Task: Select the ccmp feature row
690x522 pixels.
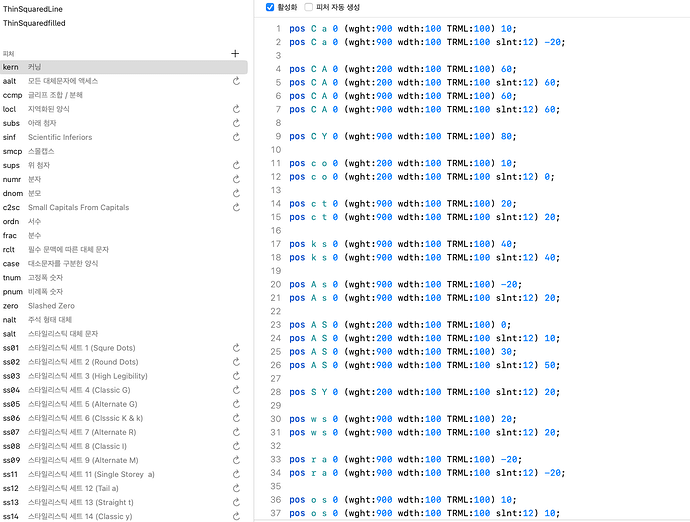Action: [124, 95]
